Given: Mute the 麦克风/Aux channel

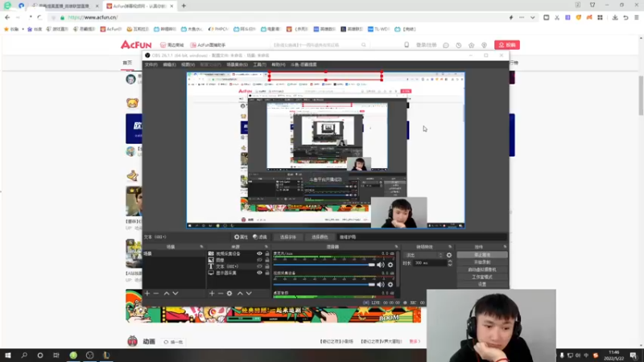Looking at the screenshot, I should pyautogui.click(x=381, y=265).
